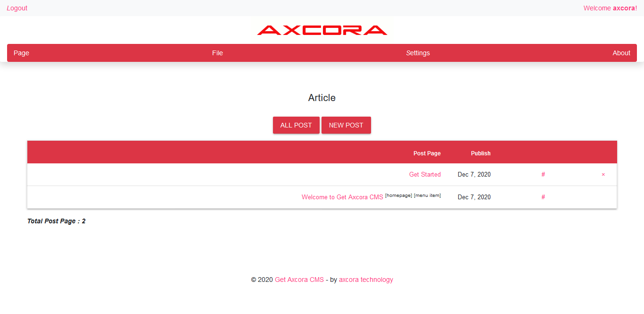Screen dimensions: 644x314
Task: Click the Logout link
Action: pos(17,8)
